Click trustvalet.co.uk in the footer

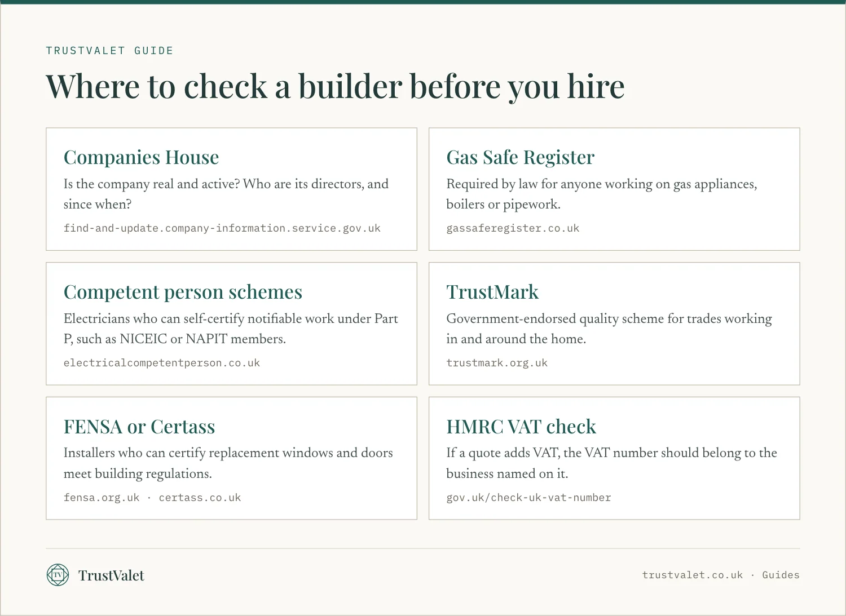[x=693, y=575]
